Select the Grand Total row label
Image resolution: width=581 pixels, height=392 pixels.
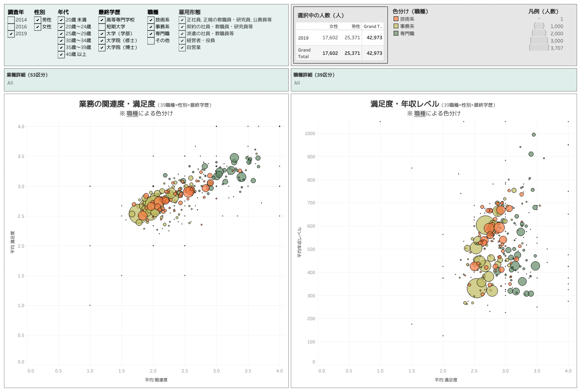pyautogui.click(x=304, y=53)
